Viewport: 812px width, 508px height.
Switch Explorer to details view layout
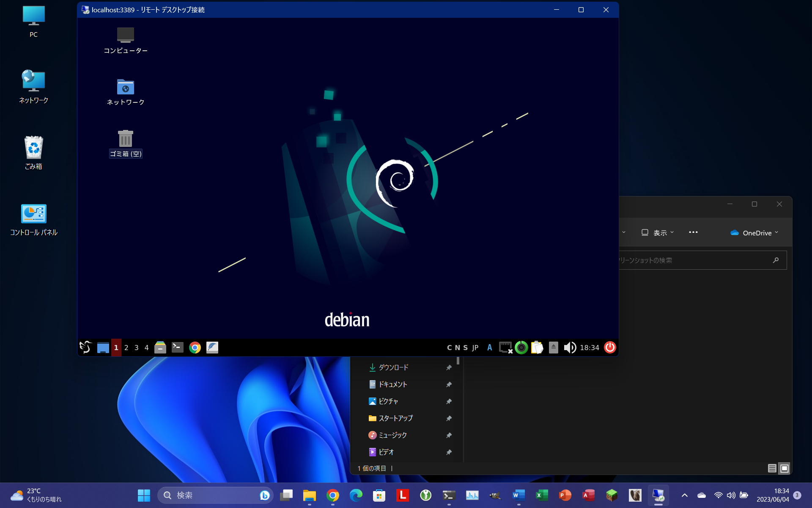click(772, 468)
